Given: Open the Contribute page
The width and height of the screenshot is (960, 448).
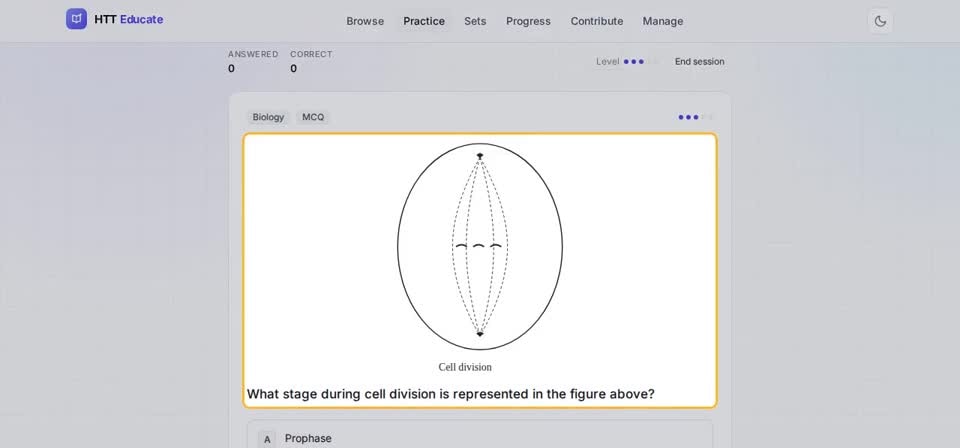Looking at the screenshot, I should coord(597,21).
